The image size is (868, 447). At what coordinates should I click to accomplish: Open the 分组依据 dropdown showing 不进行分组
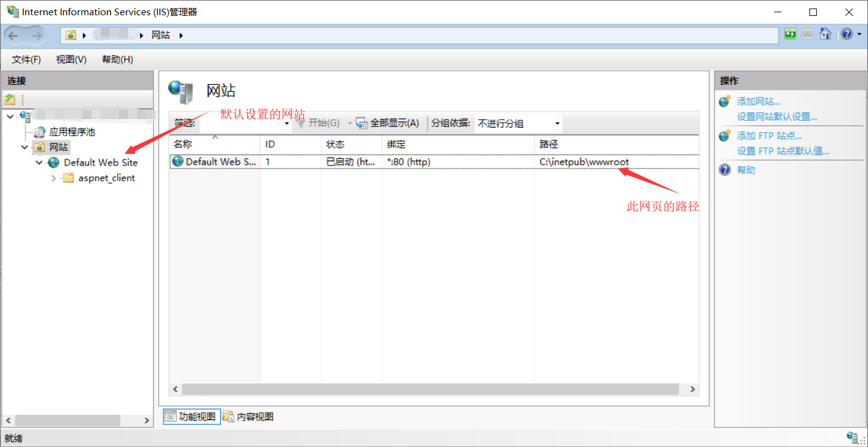(x=518, y=123)
